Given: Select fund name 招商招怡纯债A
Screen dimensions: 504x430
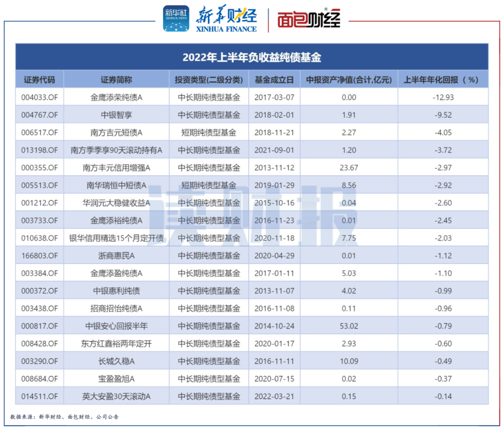Looking at the screenshot, I should click(116, 309).
